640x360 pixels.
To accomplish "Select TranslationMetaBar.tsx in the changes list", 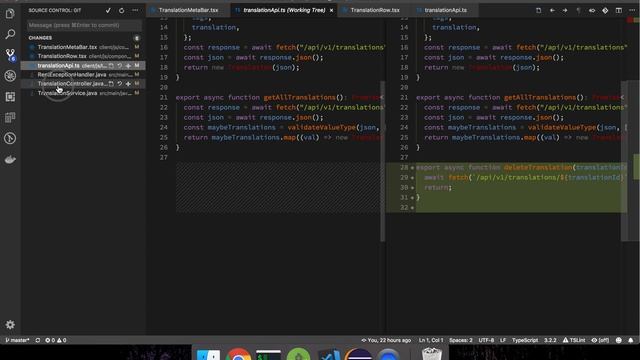I will (83, 47).
